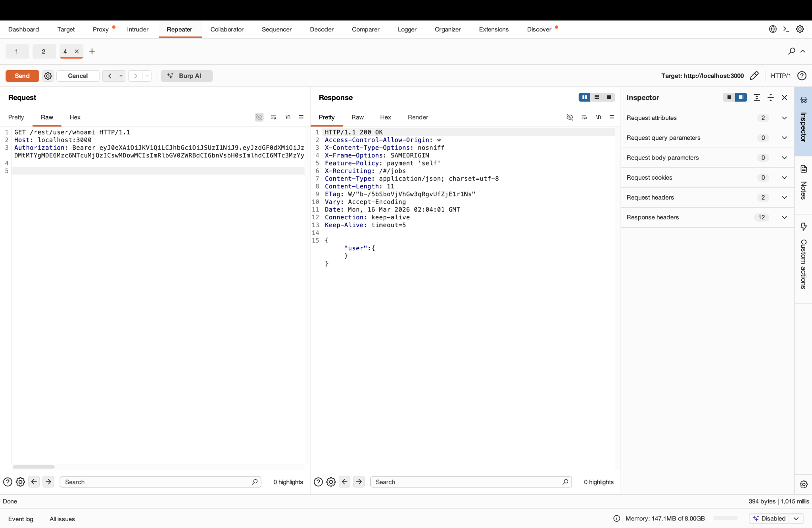The width and height of the screenshot is (812, 528).
Task: Open Inspector side tab icon
Action: pos(804,100)
